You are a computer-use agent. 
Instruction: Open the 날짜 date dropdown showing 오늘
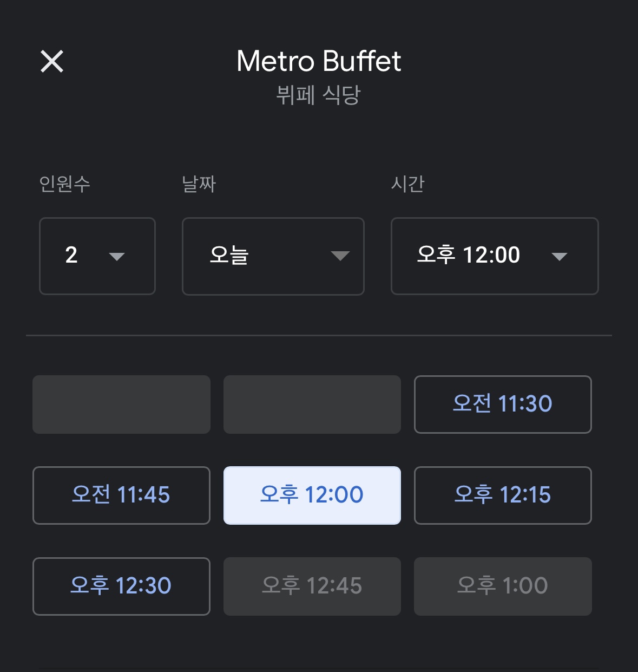pos(273,256)
